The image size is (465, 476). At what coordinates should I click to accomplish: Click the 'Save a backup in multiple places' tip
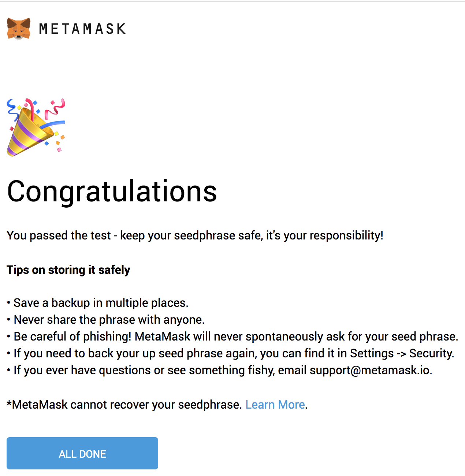101,303
